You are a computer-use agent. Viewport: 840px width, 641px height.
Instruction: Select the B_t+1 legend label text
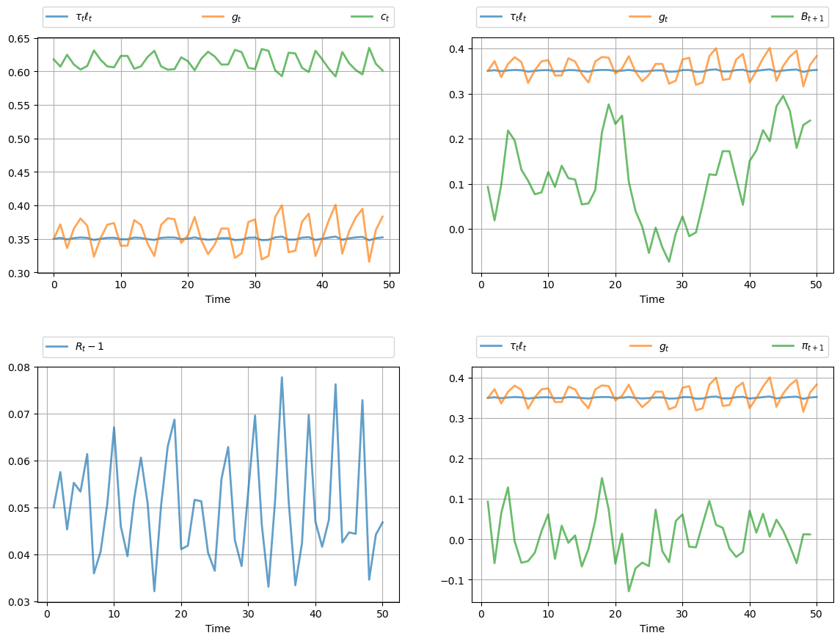(x=813, y=17)
